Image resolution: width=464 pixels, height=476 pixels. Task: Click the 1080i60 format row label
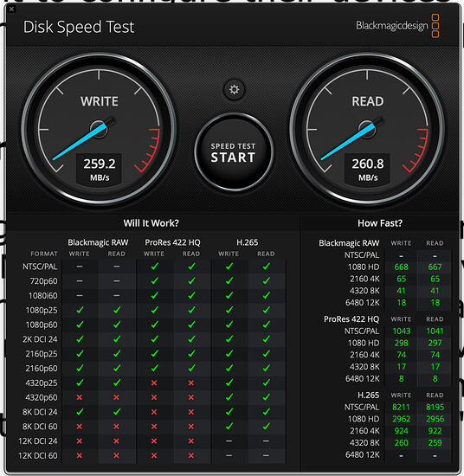point(42,295)
